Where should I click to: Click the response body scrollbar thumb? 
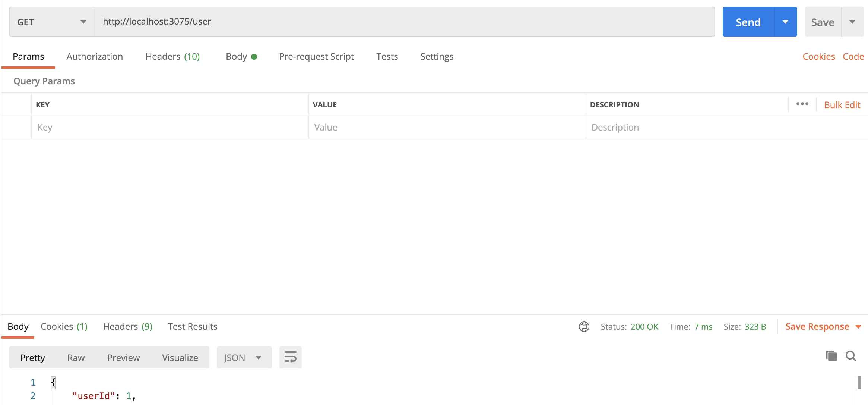click(x=859, y=383)
